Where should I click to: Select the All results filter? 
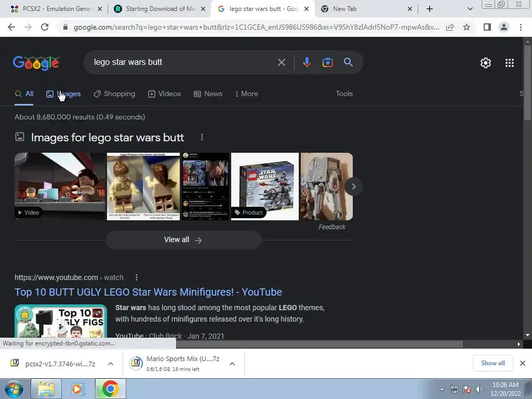[24, 94]
